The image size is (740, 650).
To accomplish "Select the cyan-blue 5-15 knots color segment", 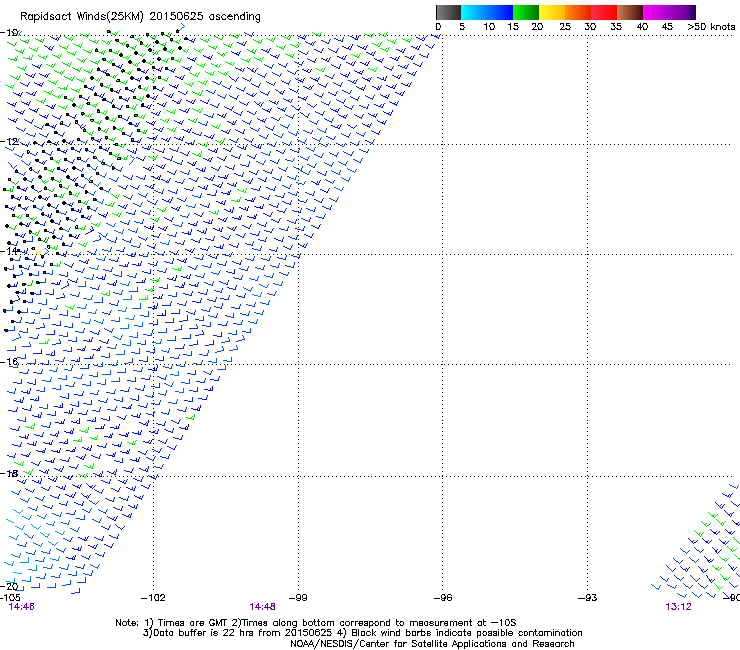I will 487,12.
